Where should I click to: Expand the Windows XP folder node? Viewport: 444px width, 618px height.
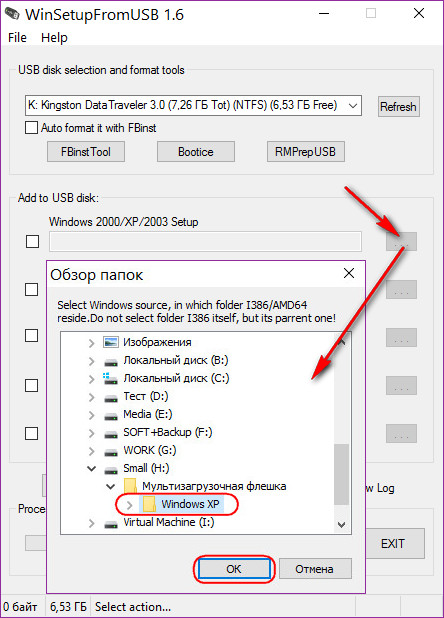coord(130,504)
